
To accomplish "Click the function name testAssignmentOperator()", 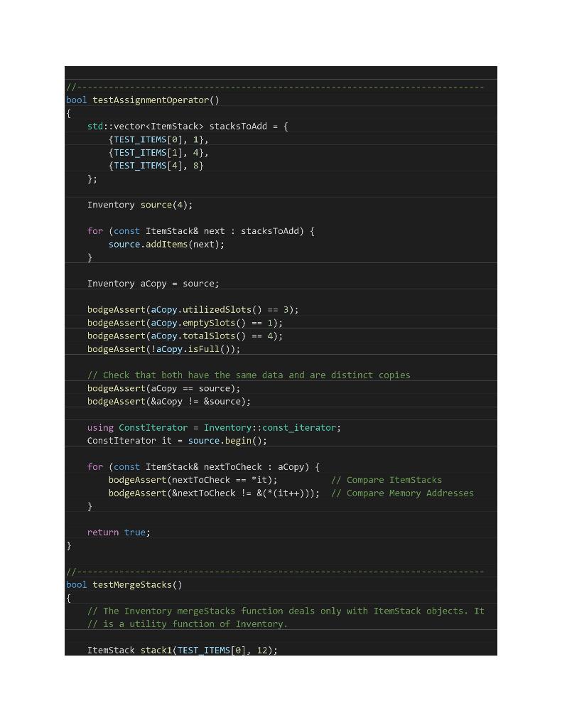I will click(x=156, y=100).
